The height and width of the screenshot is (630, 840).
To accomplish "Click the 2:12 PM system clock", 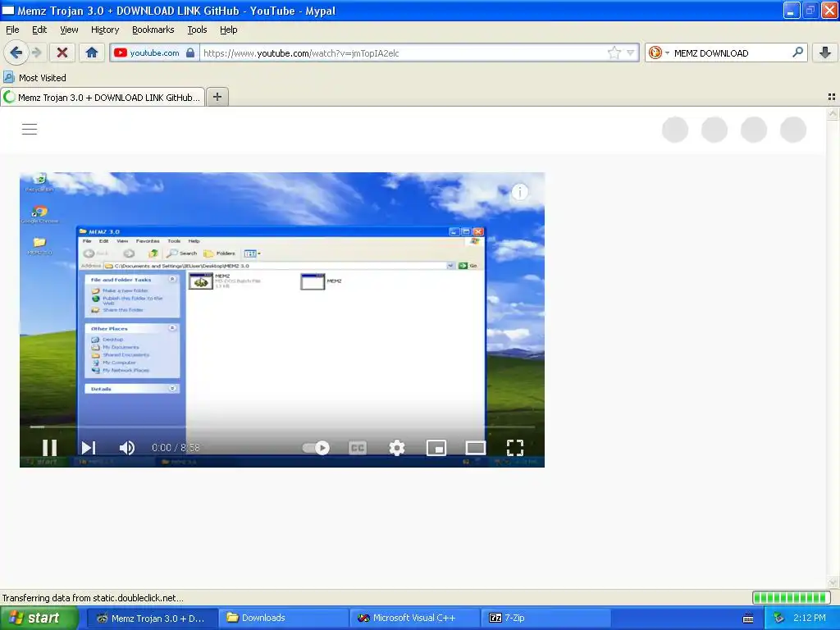I will (x=810, y=618).
